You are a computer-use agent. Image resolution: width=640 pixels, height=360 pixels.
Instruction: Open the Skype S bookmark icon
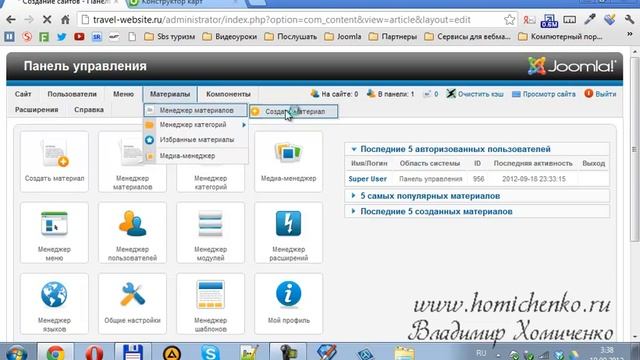click(27, 37)
